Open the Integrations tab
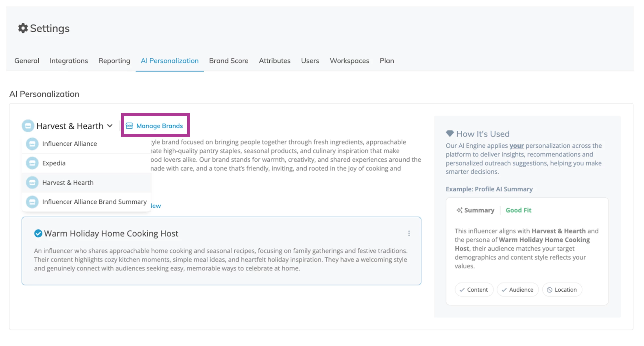This screenshot has height=346, width=644. [69, 61]
